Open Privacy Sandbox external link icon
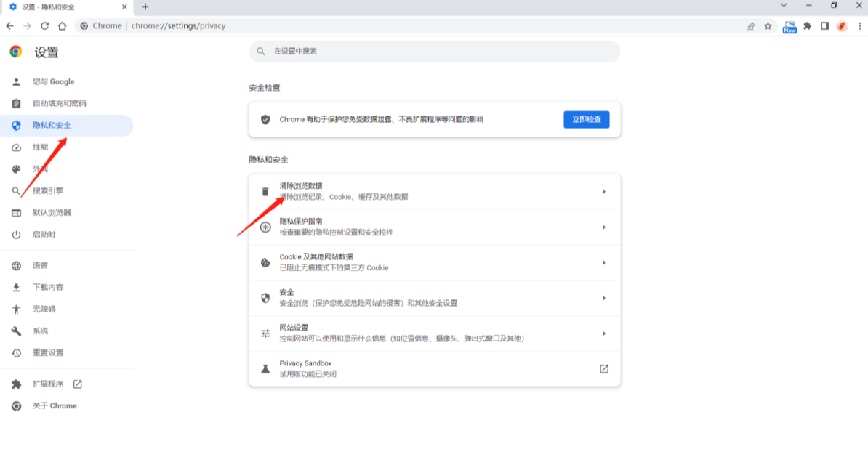Image resolution: width=868 pixels, height=465 pixels. pyautogui.click(x=604, y=368)
